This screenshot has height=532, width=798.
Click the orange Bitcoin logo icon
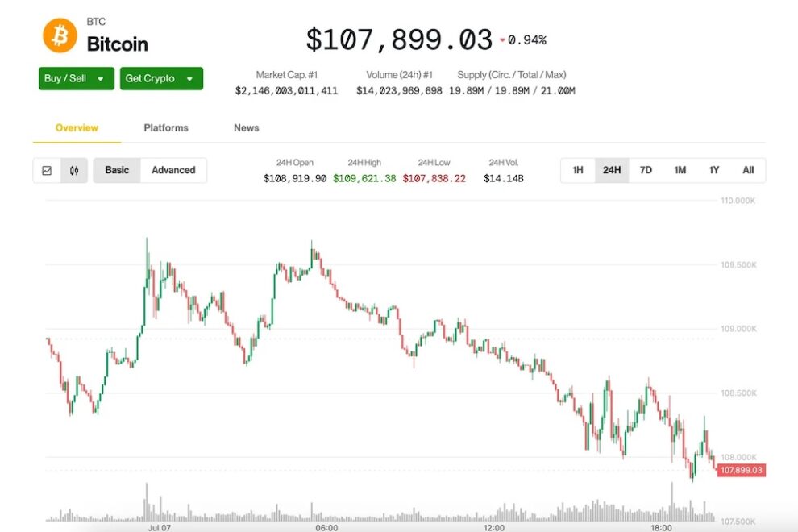coord(60,35)
